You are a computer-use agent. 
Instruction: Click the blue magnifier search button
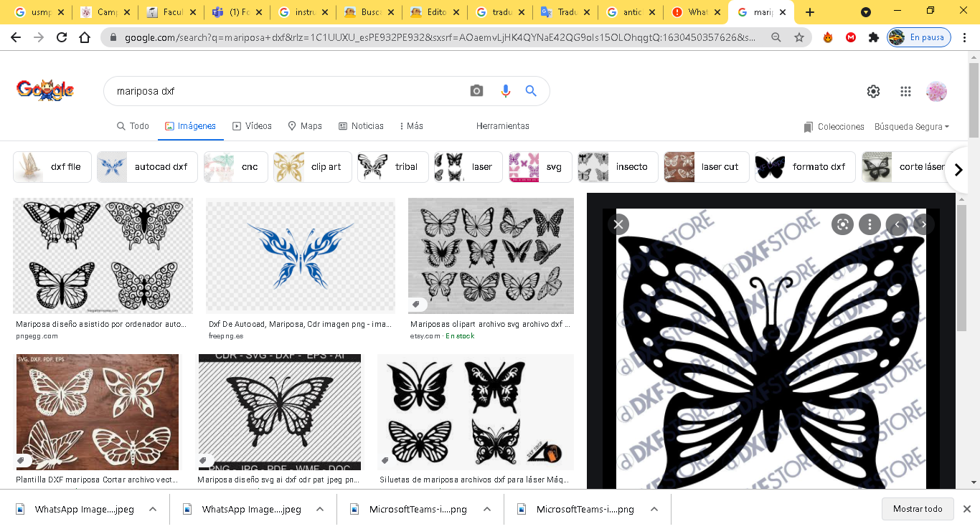pos(531,91)
